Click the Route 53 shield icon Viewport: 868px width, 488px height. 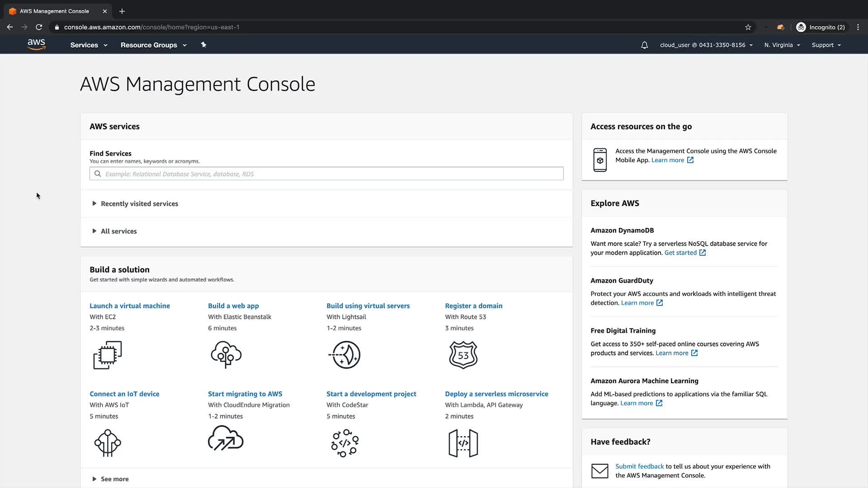pyautogui.click(x=463, y=355)
